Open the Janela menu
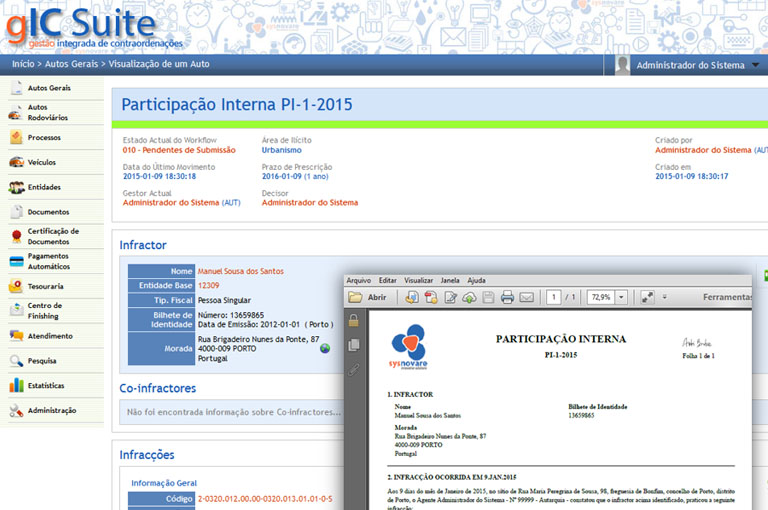This screenshot has height=510, width=768. 450,280
